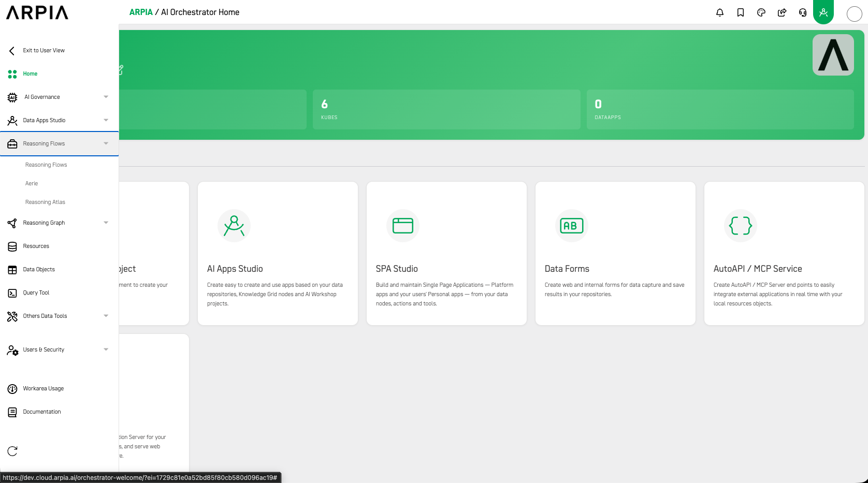This screenshot has height=483, width=868.
Task: Click the ARPIA breadcrumb link
Action: (x=141, y=12)
